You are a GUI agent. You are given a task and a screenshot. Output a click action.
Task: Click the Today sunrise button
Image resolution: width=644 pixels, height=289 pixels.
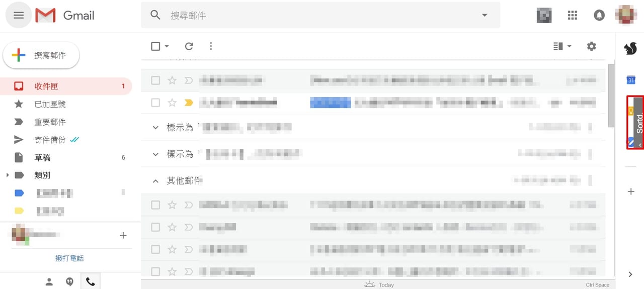[x=379, y=284]
